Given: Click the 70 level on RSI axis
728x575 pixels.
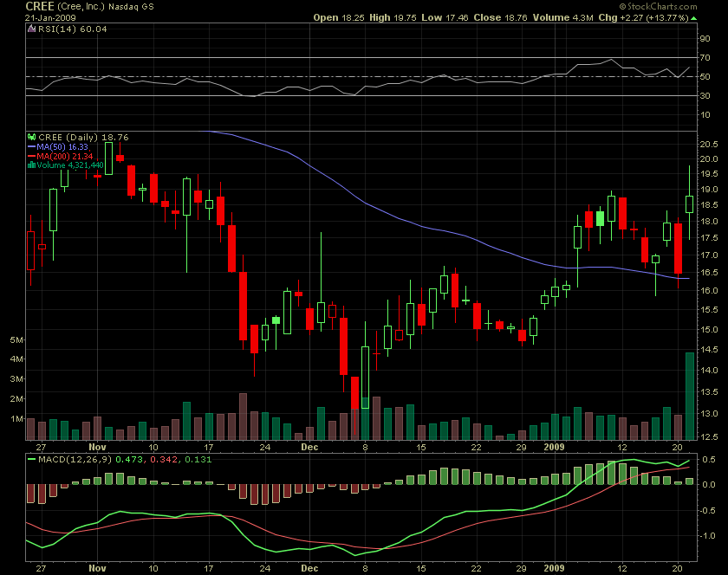Looking at the screenshot, I should [x=705, y=57].
